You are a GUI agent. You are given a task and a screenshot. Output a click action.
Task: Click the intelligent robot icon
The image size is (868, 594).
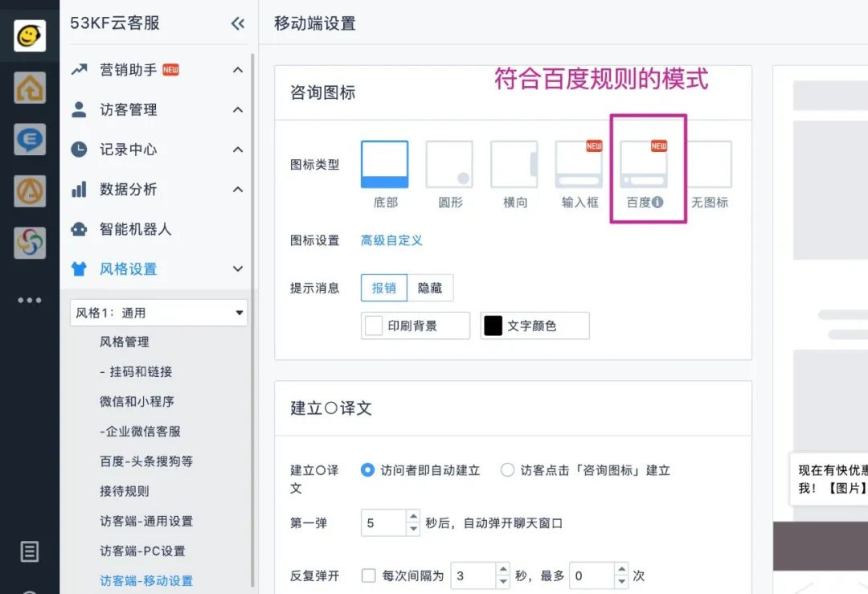click(79, 229)
